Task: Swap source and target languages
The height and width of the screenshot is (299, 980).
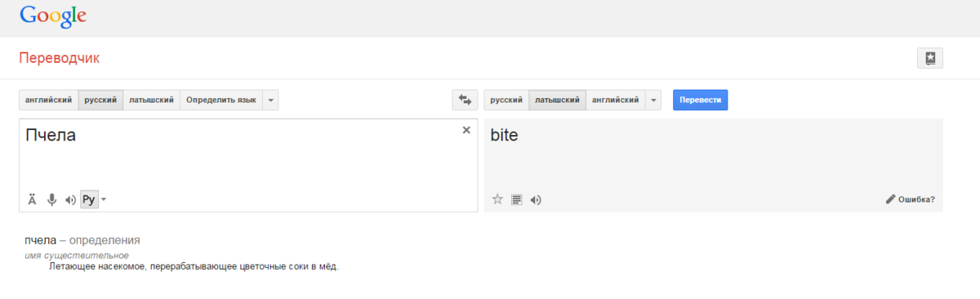Action: click(465, 100)
